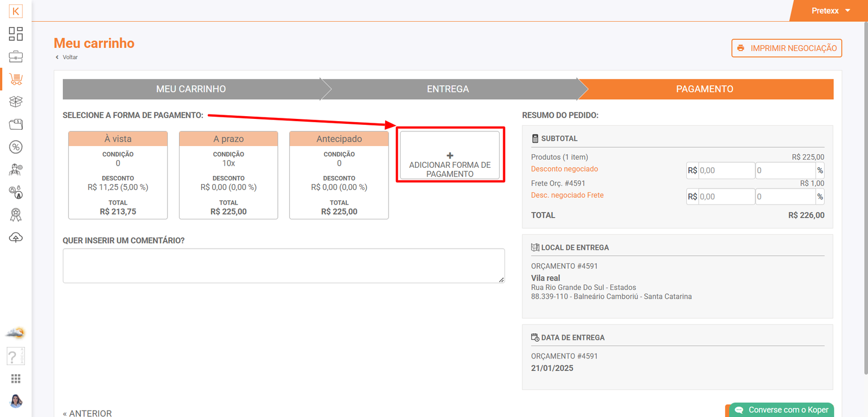Image resolution: width=868 pixels, height=417 pixels.
Task: Open the dashboard grid icon in sidebar
Action: point(16,34)
